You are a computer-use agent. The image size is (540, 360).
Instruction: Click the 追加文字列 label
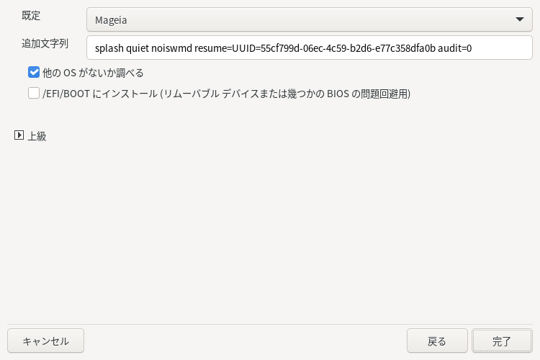tap(45, 43)
